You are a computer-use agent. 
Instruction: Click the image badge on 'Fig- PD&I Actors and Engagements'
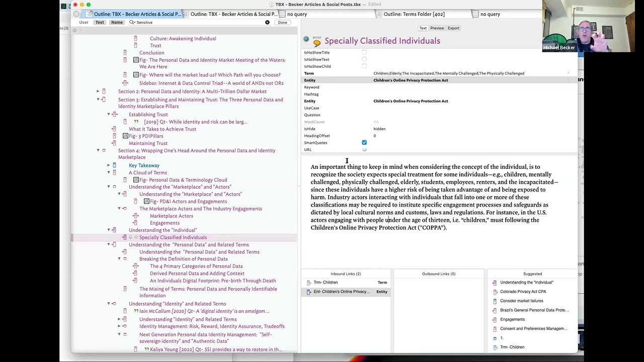click(146, 202)
